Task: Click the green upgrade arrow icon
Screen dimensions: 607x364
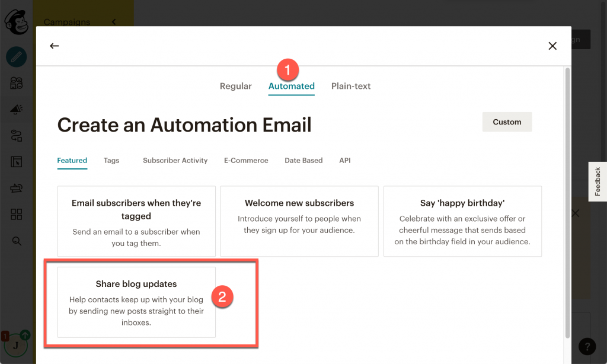Action: pyautogui.click(x=24, y=334)
